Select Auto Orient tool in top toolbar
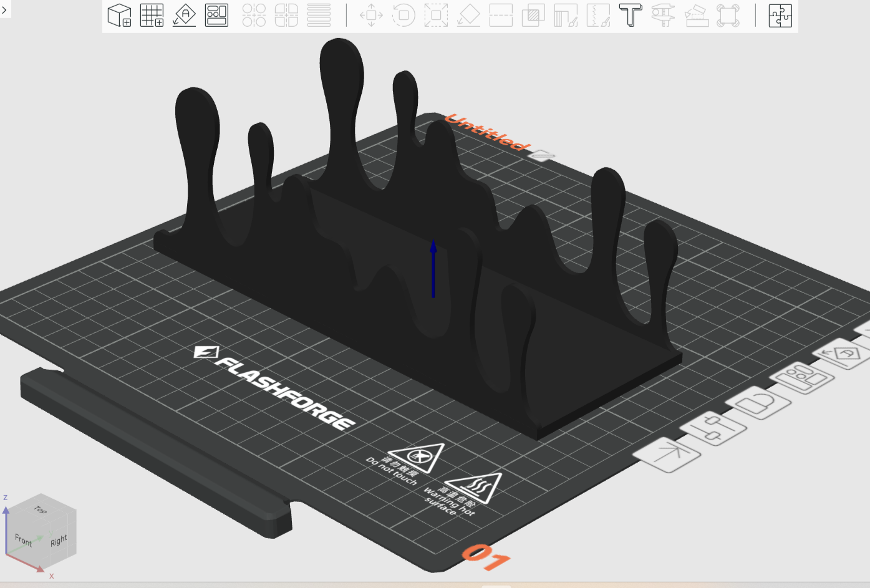The image size is (870, 588). [x=184, y=15]
